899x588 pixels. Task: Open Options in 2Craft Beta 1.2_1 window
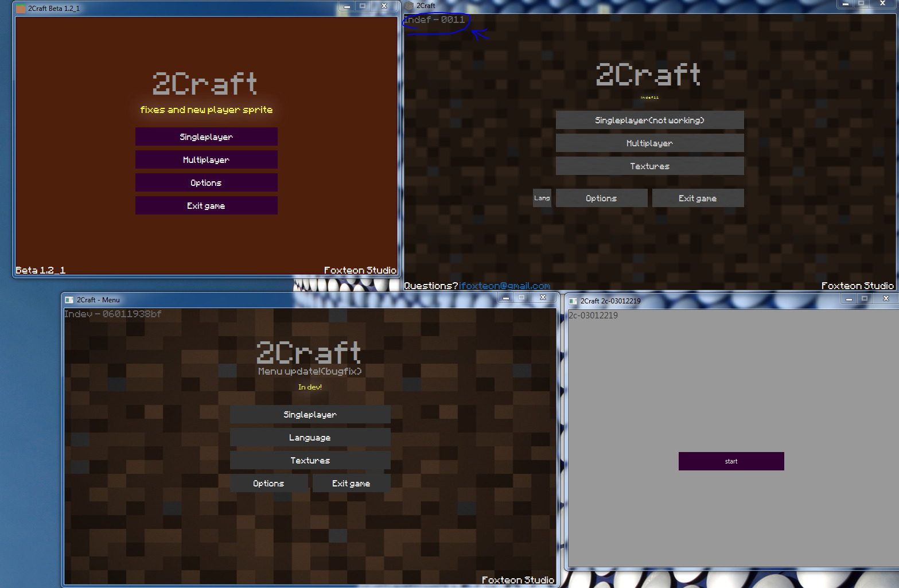pos(207,182)
